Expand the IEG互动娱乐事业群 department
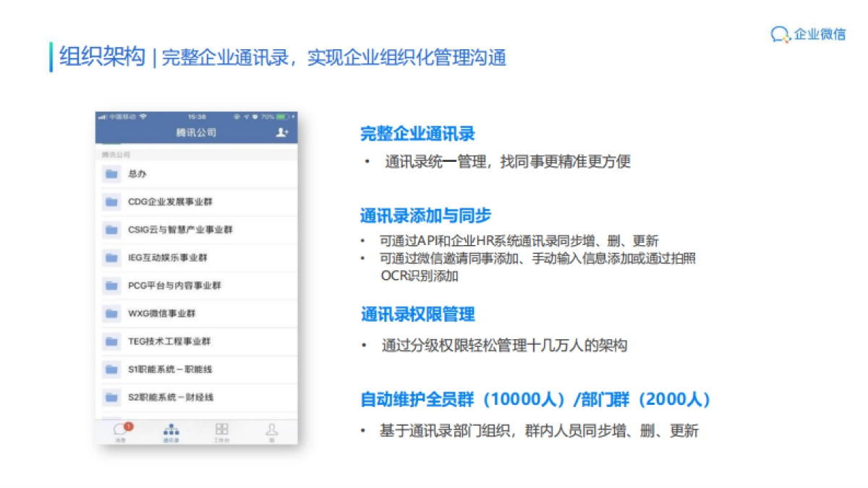 point(110,257)
